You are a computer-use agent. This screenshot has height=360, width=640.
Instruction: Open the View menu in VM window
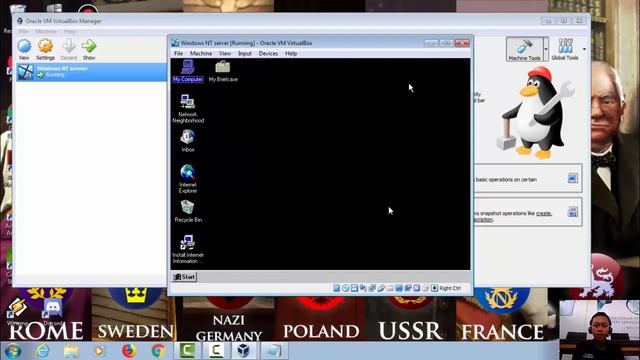225,53
